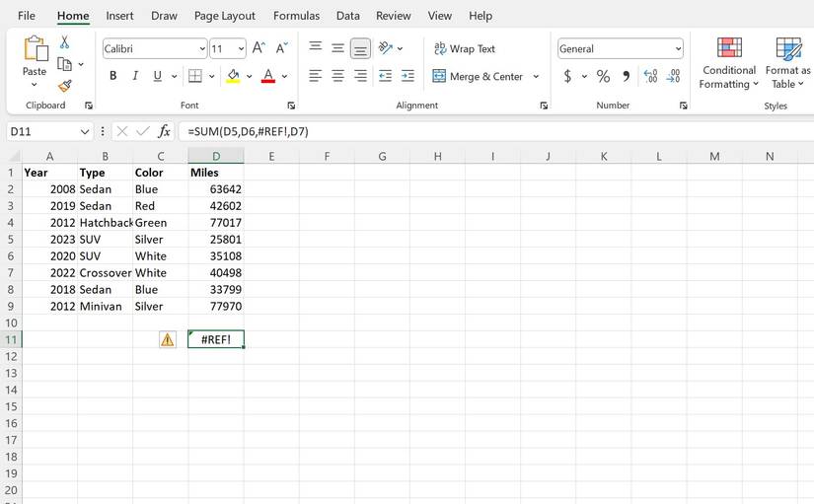
Task: Click the Cut scissors icon
Action: pos(64,42)
